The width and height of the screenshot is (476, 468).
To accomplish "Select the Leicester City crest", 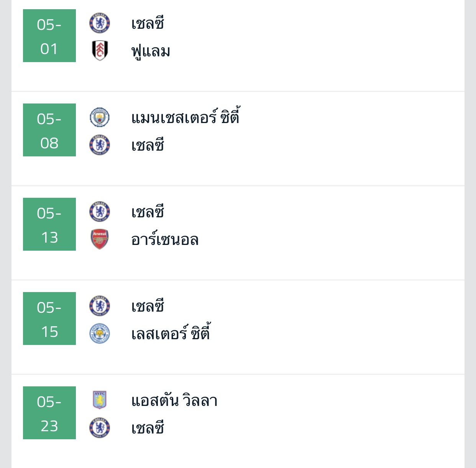I will click(100, 333).
